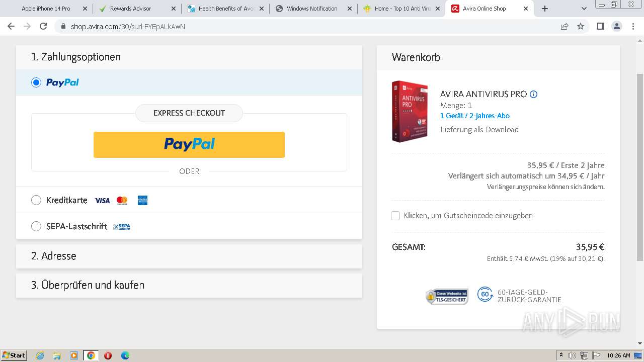
Task: Click the TLS-gesichert security badge
Action: coord(447,297)
